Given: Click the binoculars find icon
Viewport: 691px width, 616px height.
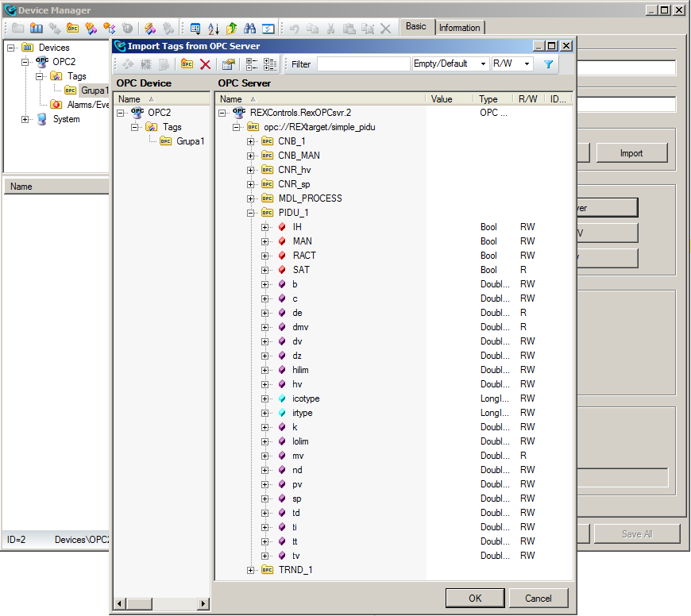Looking at the screenshot, I should pos(249,28).
